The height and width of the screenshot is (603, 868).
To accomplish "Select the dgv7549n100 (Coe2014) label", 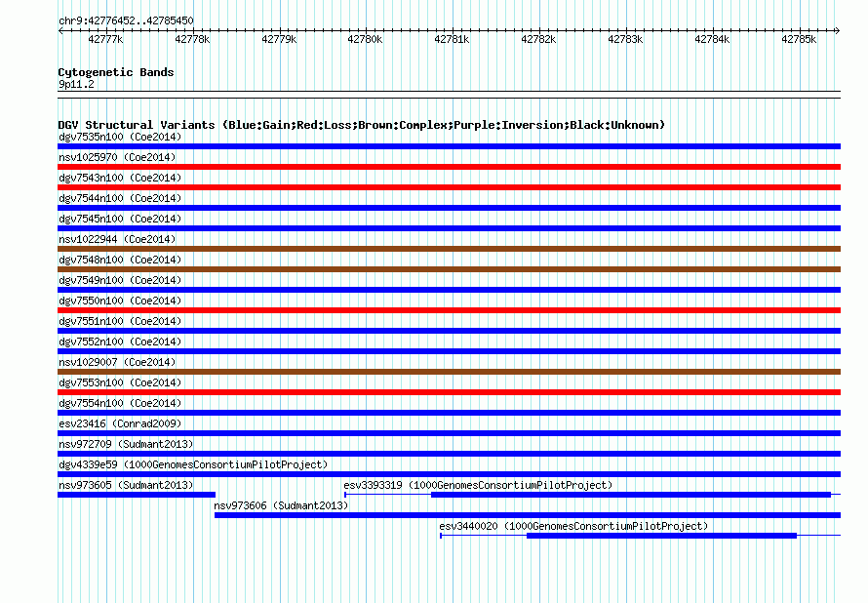I will [120, 280].
